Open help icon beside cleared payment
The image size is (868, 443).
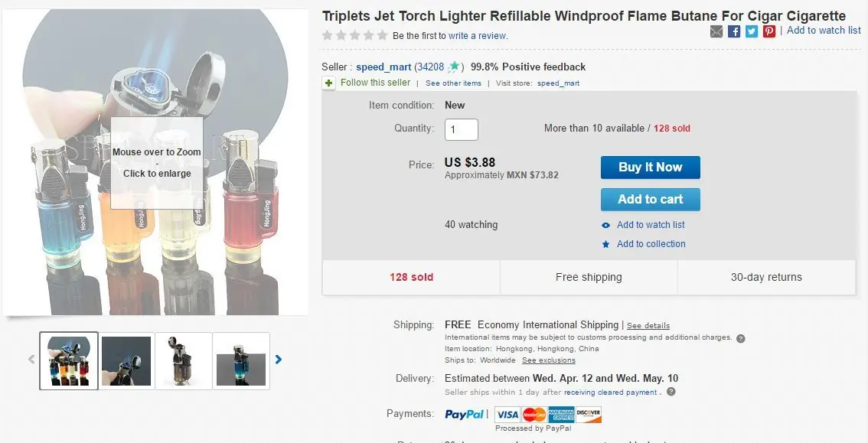(x=671, y=392)
